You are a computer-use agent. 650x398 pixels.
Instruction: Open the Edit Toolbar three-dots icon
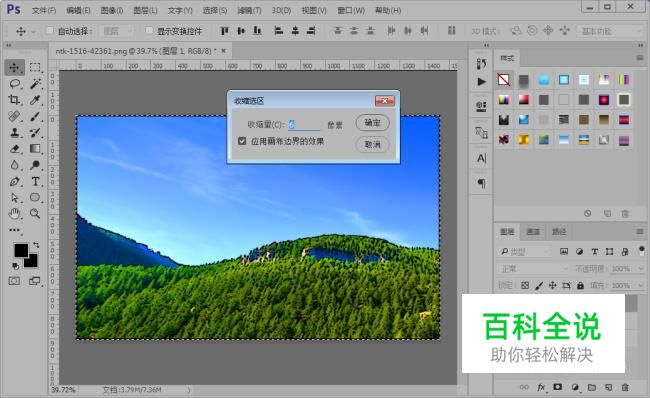click(x=15, y=230)
